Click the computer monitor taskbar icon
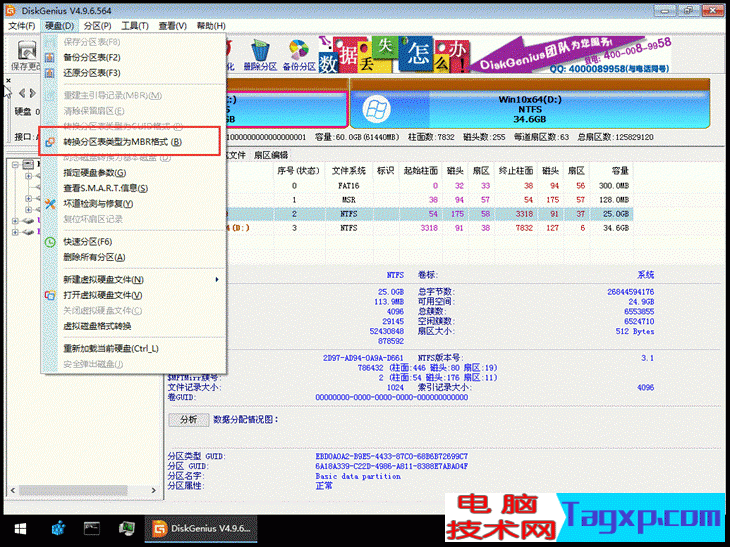 coord(127,529)
